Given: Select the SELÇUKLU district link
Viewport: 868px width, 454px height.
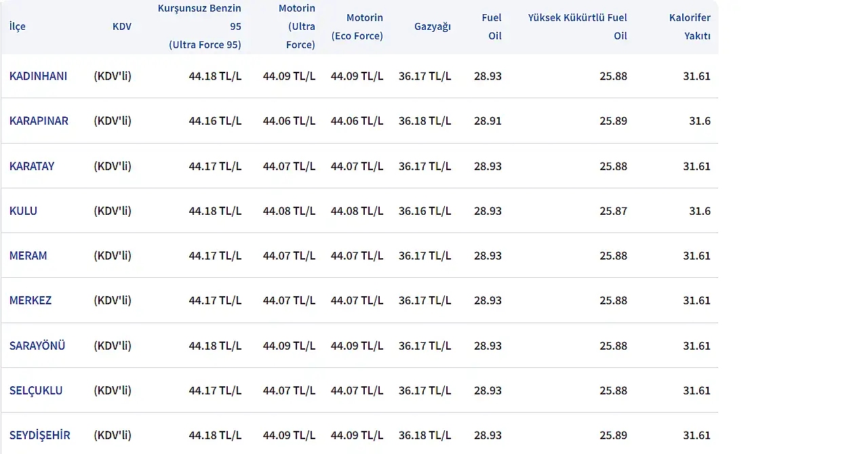Looking at the screenshot, I should click(36, 390).
